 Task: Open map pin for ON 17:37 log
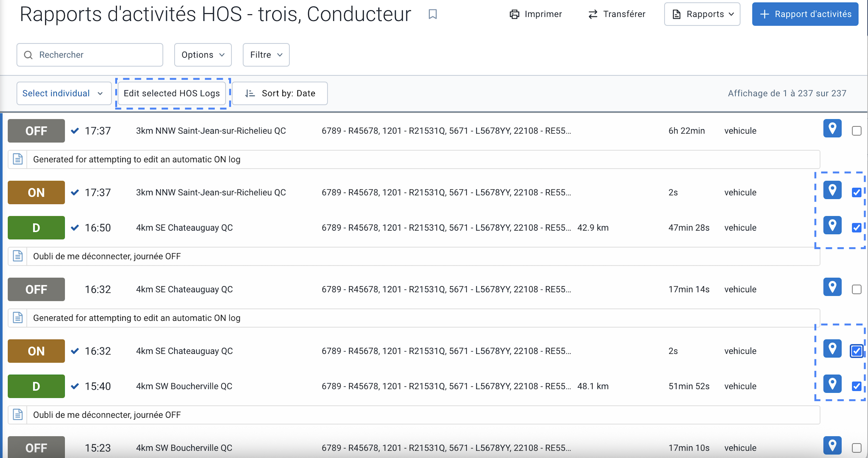[832, 190]
